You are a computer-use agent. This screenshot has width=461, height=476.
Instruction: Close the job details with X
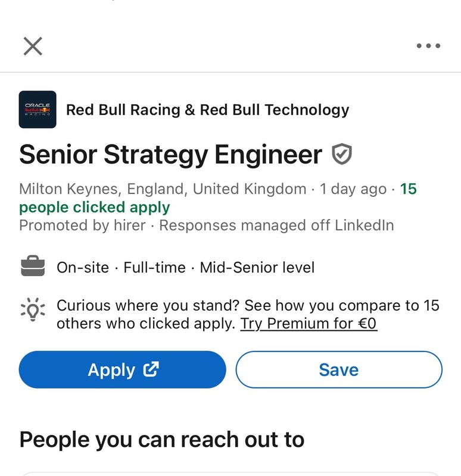click(x=33, y=46)
